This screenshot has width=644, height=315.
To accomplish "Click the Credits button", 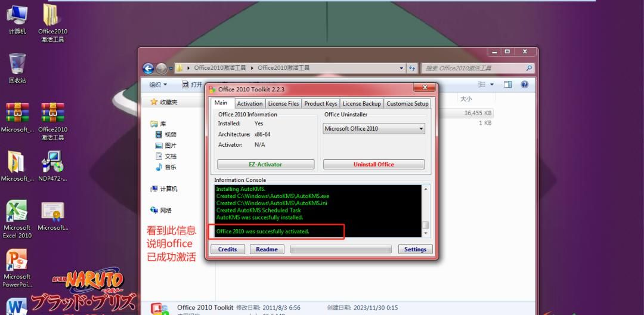I will [228, 249].
